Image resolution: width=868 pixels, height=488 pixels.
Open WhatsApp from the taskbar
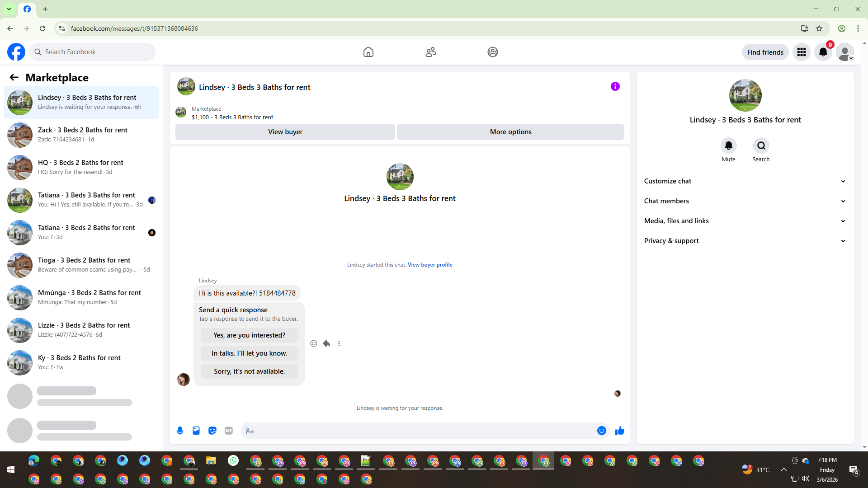pyautogui.click(x=233, y=460)
